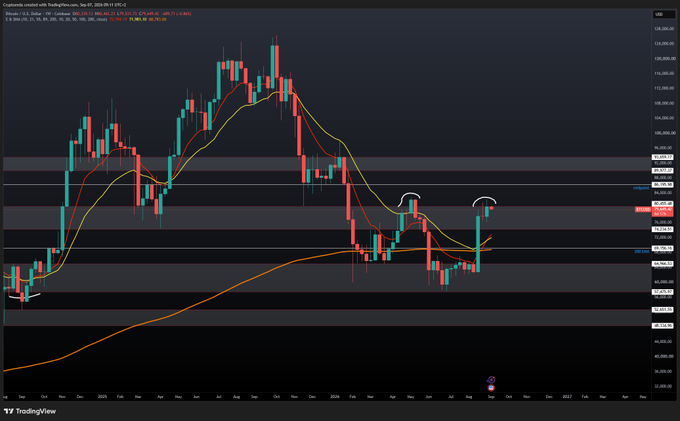Click the 100,000.00 price axis tick
The image size is (680, 421).
point(664,133)
